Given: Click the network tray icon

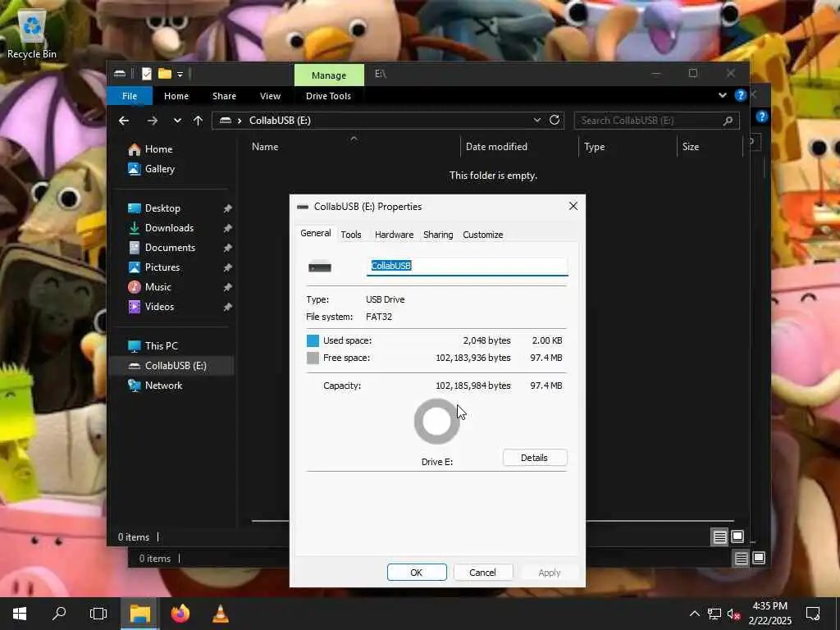Looking at the screenshot, I should pyautogui.click(x=714, y=614).
